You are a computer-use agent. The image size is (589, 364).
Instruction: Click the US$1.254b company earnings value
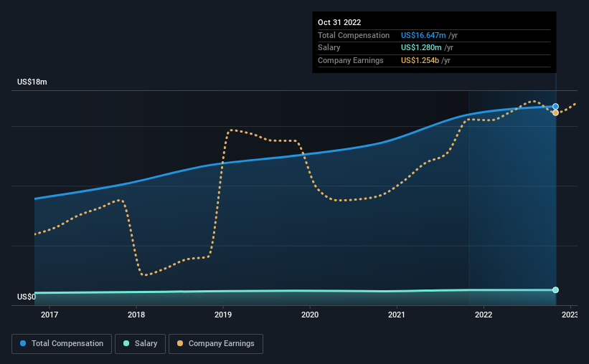coord(420,60)
